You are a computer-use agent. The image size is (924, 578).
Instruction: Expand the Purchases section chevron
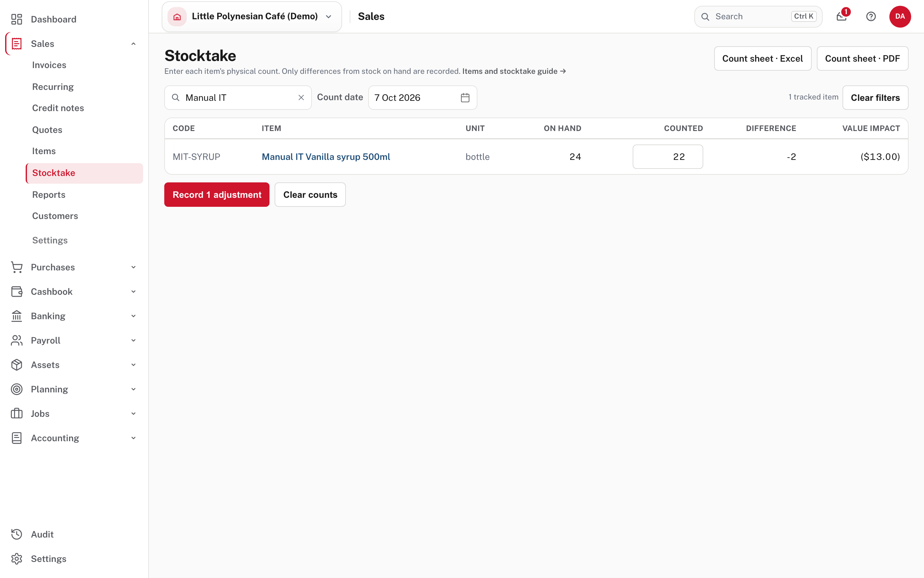click(134, 267)
